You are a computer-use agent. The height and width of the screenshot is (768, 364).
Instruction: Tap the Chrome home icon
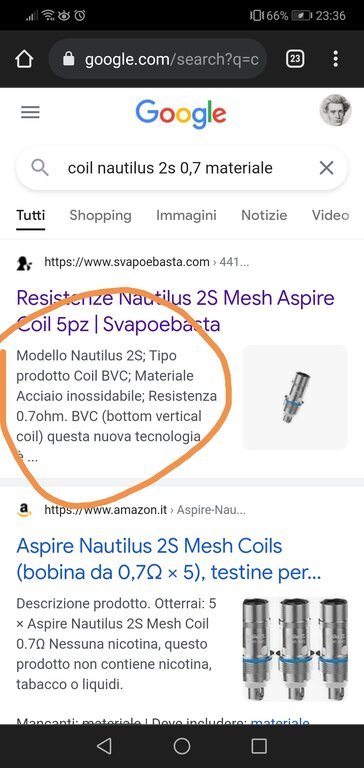(24, 59)
